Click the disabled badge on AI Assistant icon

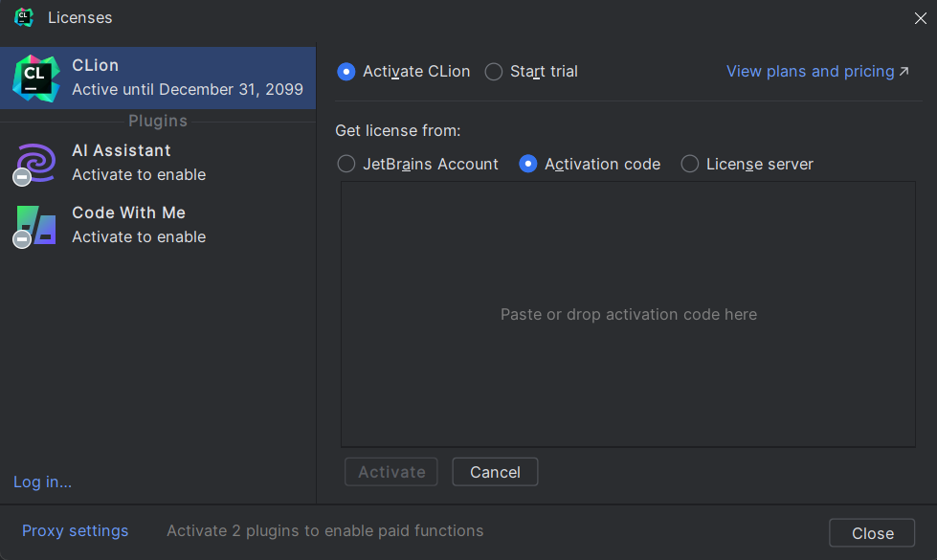pyautogui.click(x=22, y=177)
